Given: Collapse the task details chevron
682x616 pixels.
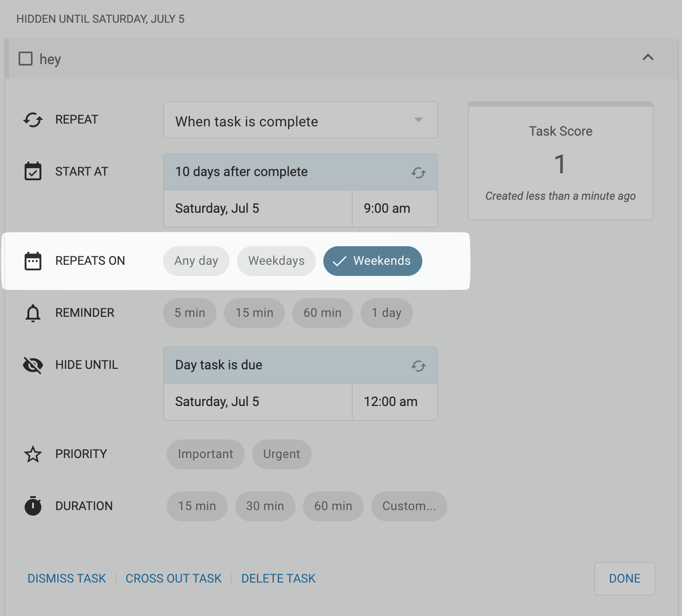Looking at the screenshot, I should coord(648,57).
